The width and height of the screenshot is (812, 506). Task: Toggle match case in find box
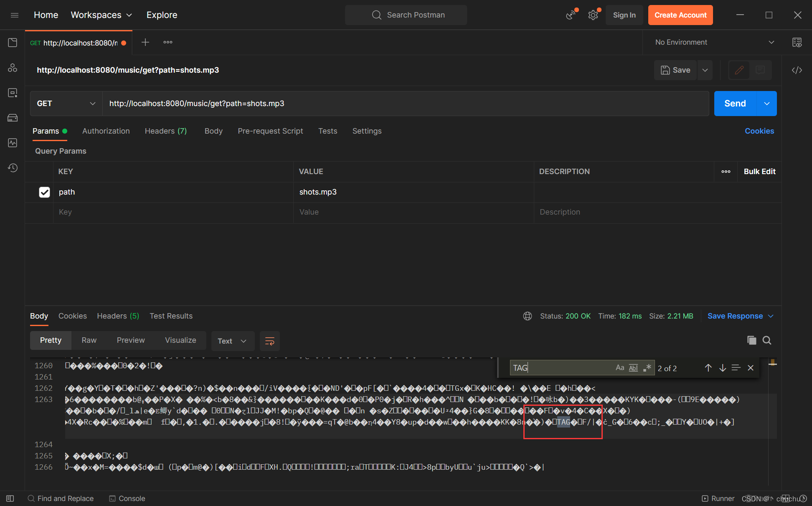click(620, 368)
